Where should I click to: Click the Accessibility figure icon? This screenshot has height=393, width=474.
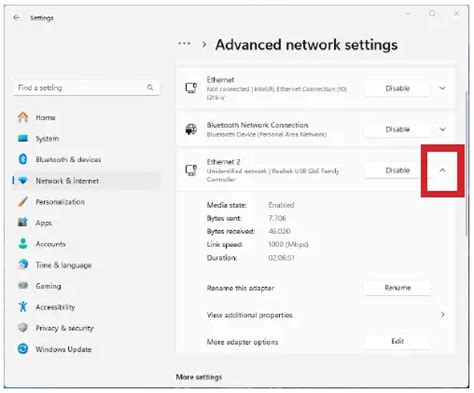click(x=23, y=306)
